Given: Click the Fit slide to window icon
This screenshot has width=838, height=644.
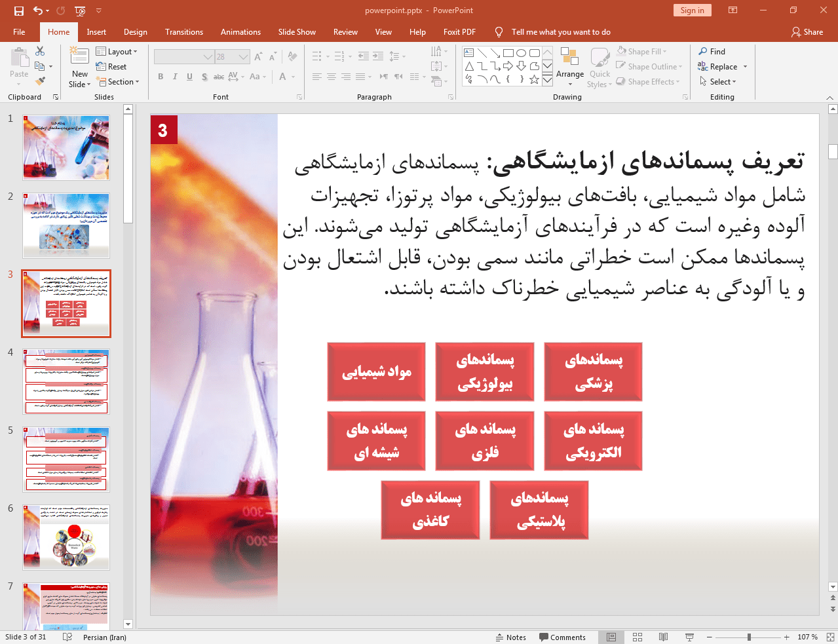Looking at the screenshot, I should pos(830,637).
